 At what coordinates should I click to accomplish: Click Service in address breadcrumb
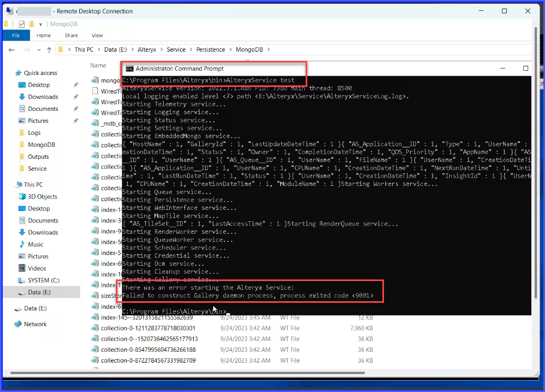pos(176,49)
